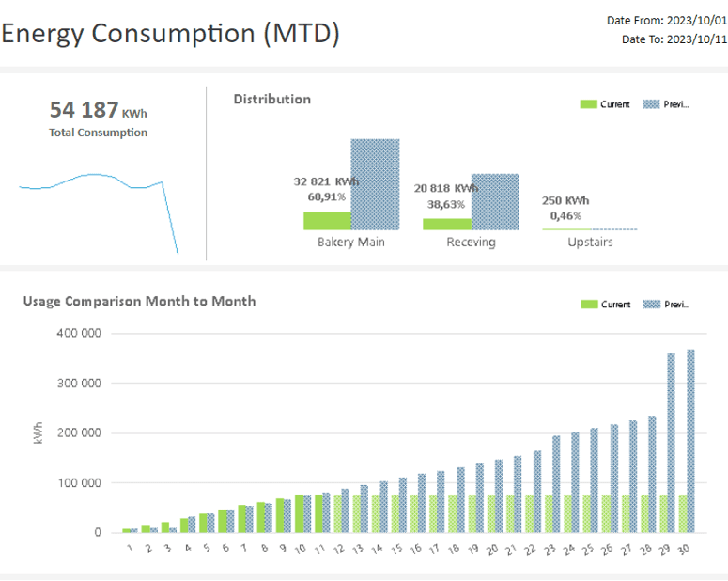Toggle Previous series in Usage Comparison legend

(x=666, y=305)
